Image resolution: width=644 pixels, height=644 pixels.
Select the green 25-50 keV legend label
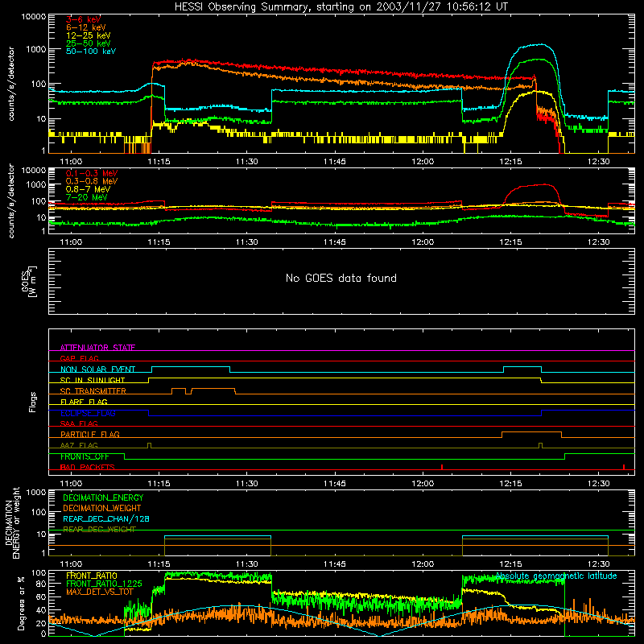89,43
